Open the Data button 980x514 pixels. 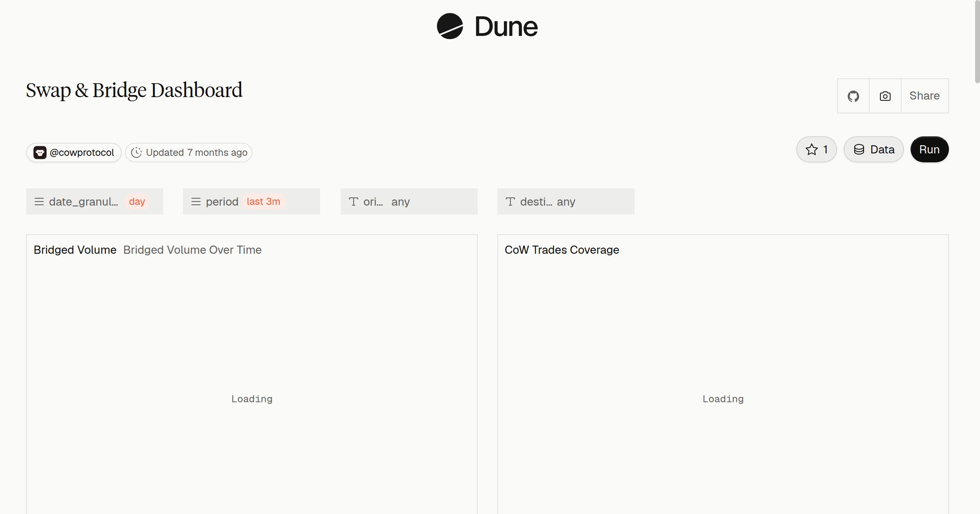pos(874,149)
